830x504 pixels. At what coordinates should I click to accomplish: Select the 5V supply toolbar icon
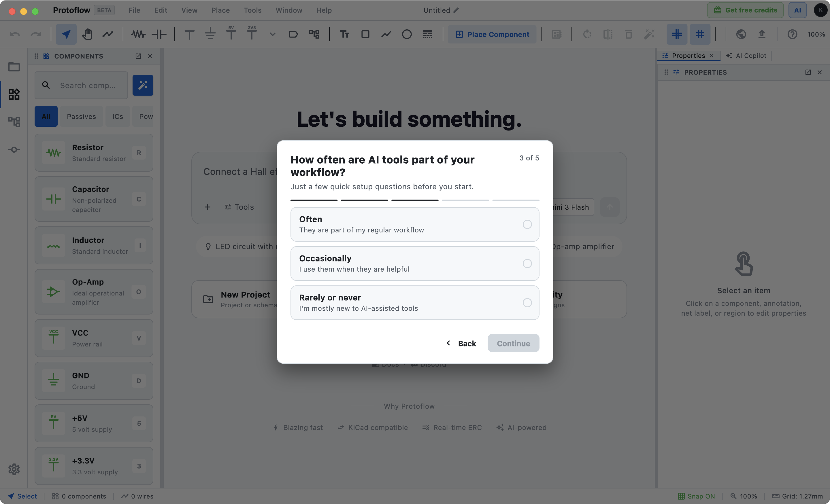tap(231, 33)
